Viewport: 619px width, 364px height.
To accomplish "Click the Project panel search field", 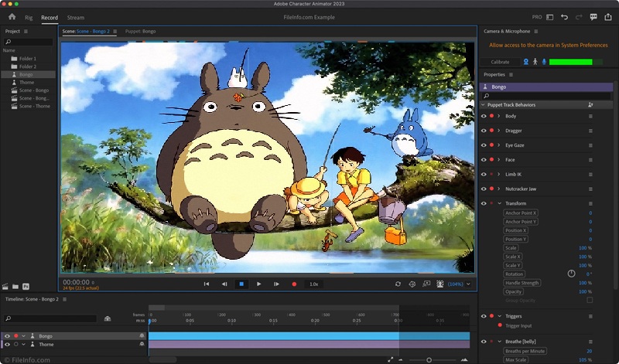I will pyautogui.click(x=28, y=42).
